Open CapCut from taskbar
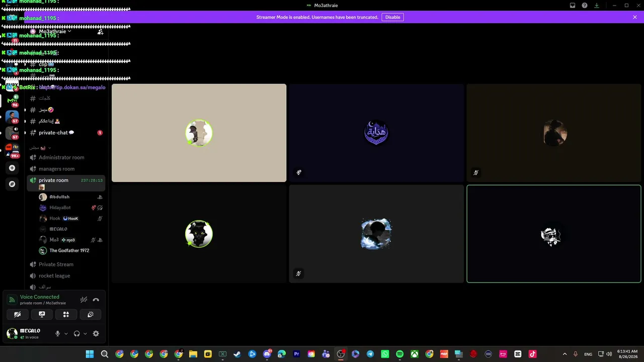 point(518,354)
